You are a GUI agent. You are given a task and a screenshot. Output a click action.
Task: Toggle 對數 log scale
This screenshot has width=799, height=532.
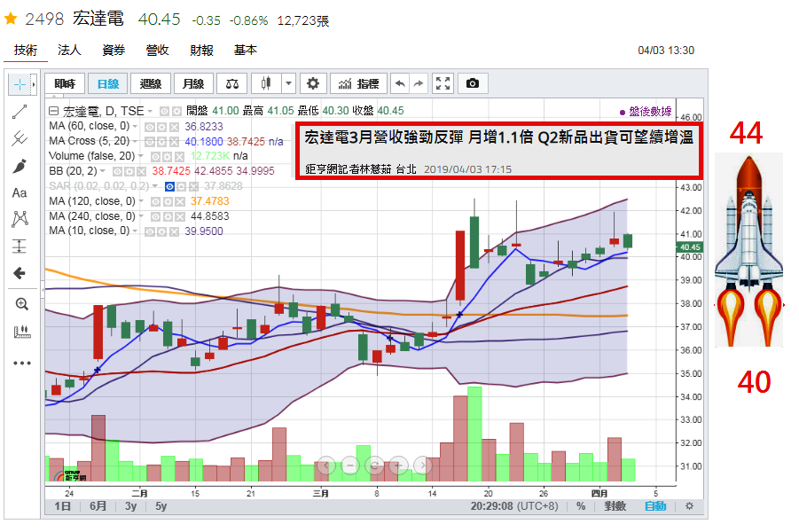pyautogui.click(x=615, y=506)
